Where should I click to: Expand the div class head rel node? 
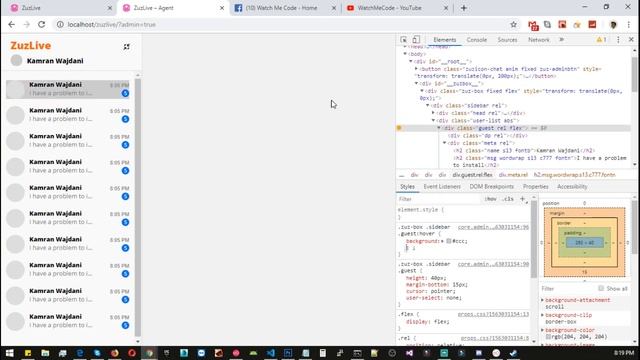click(x=433, y=113)
